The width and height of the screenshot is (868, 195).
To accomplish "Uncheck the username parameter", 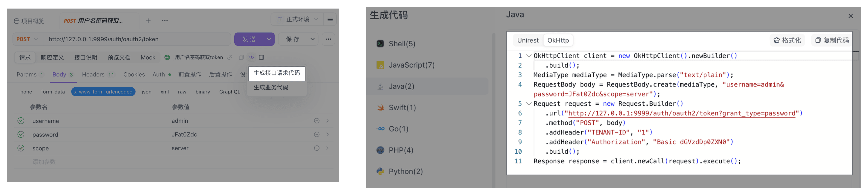I will (x=21, y=121).
